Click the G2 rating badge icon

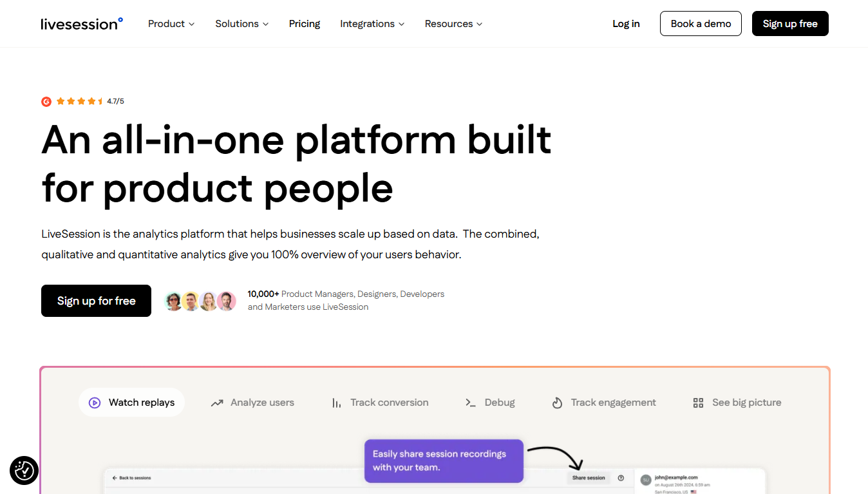coord(46,101)
